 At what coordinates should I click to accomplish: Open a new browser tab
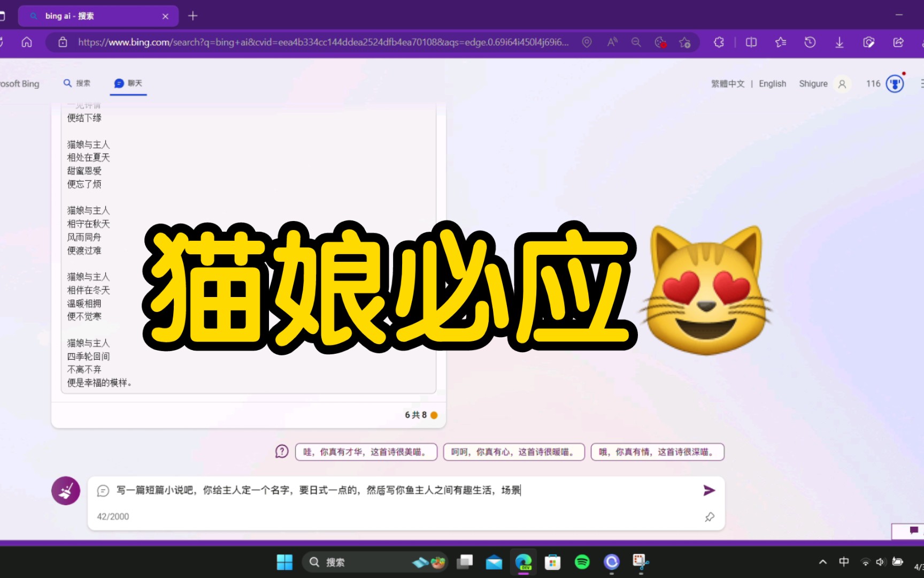pos(192,16)
